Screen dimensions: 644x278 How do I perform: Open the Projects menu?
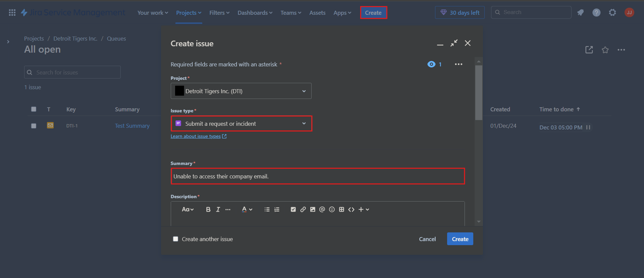click(x=189, y=13)
